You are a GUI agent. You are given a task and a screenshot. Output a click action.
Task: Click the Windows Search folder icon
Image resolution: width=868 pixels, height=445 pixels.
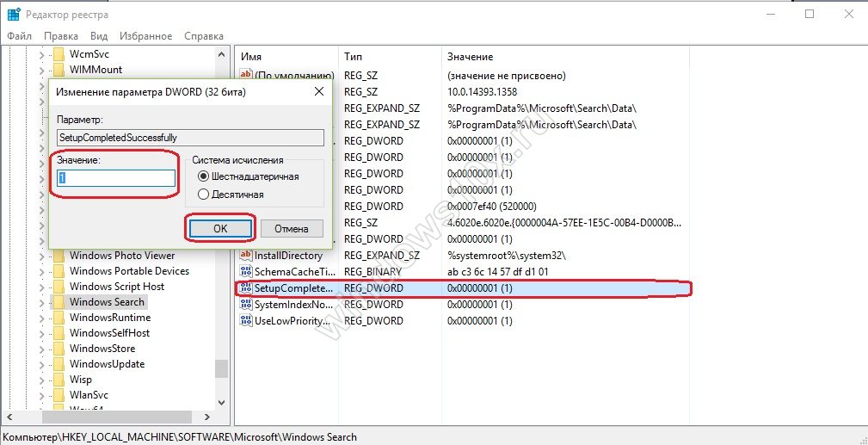[x=58, y=302]
